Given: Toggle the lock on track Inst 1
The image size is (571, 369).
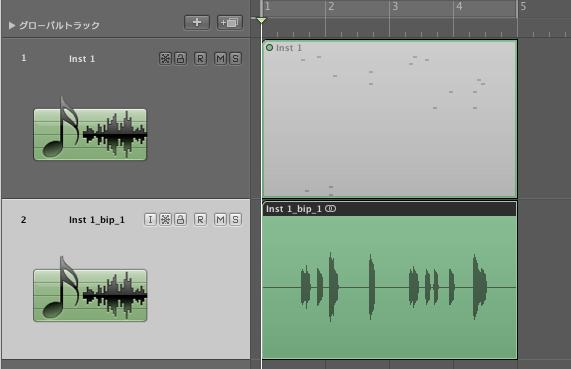Looking at the screenshot, I should (181, 58).
